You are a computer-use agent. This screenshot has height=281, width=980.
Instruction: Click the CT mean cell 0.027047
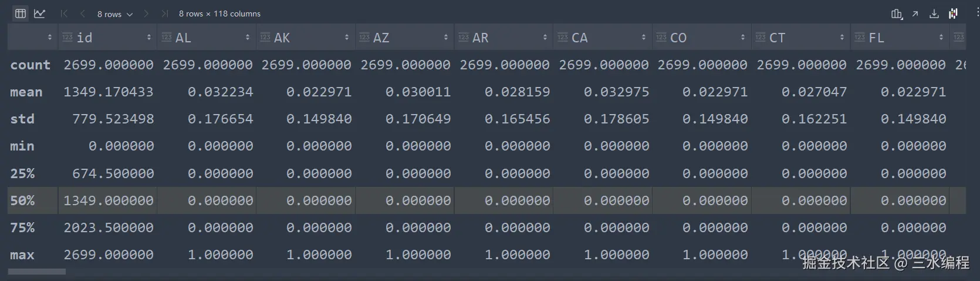tap(815, 92)
